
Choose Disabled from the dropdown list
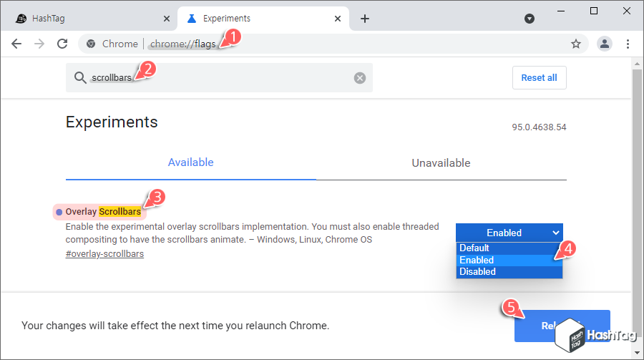509,272
